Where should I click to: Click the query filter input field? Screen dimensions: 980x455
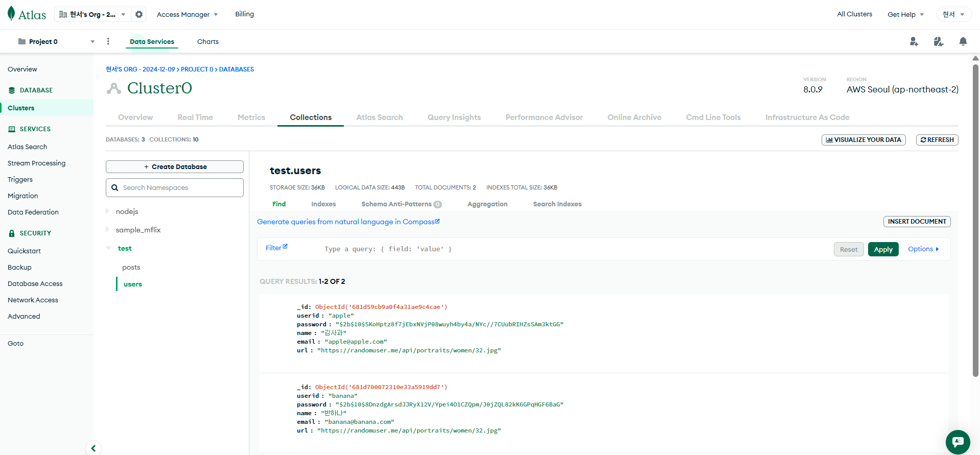(575, 249)
